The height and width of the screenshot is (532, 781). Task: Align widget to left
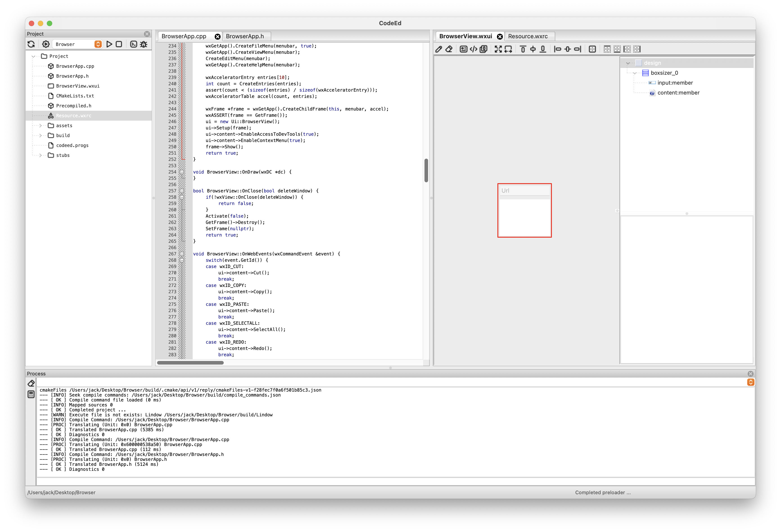pos(558,49)
